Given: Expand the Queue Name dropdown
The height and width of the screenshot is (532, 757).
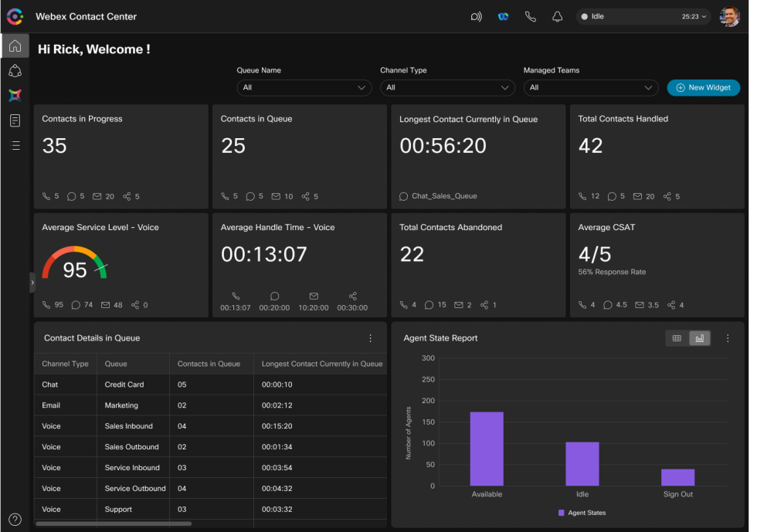Looking at the screenshot, I should coord(304,88).
